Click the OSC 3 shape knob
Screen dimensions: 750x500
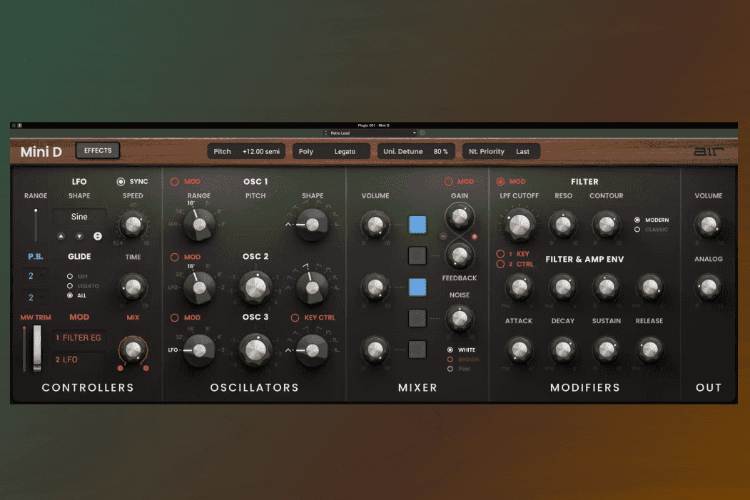point(312,351)
